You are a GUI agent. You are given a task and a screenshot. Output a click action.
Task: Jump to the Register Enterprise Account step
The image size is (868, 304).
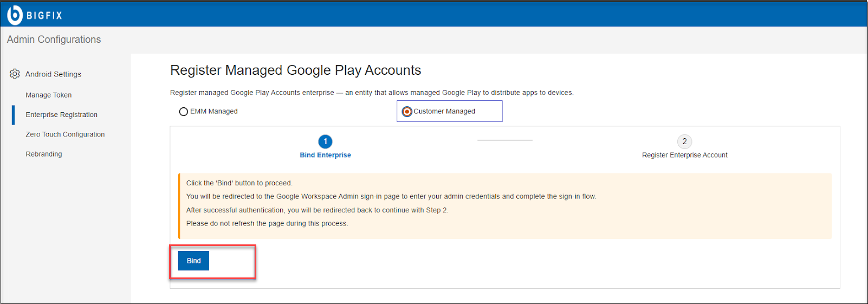(x=684, y=155)
